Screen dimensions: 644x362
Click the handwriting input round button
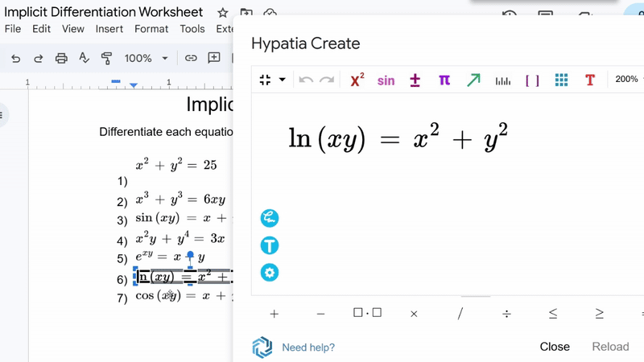tap(270, 218)
